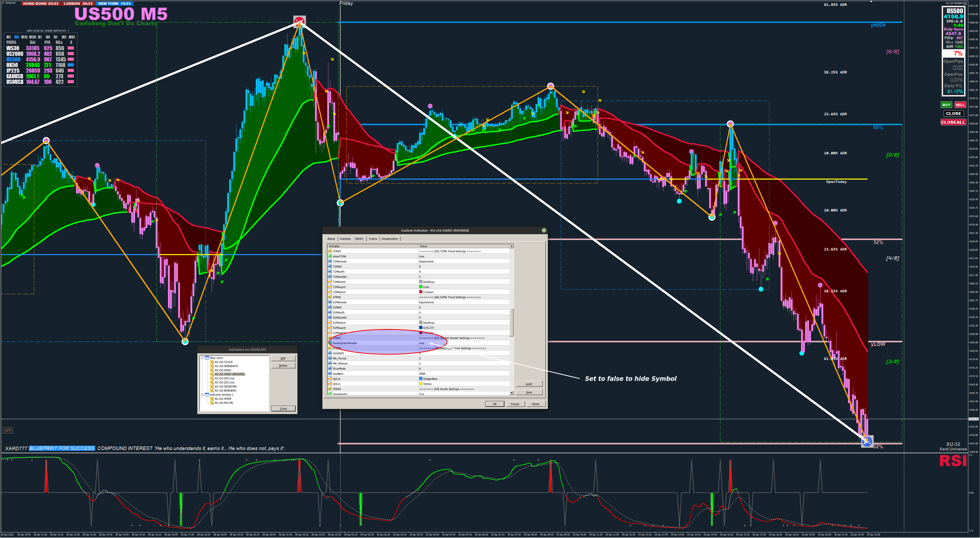Select the XU v32-SESSIONS indicator icon
Screen dimensions: 980x538
[212, 387]
